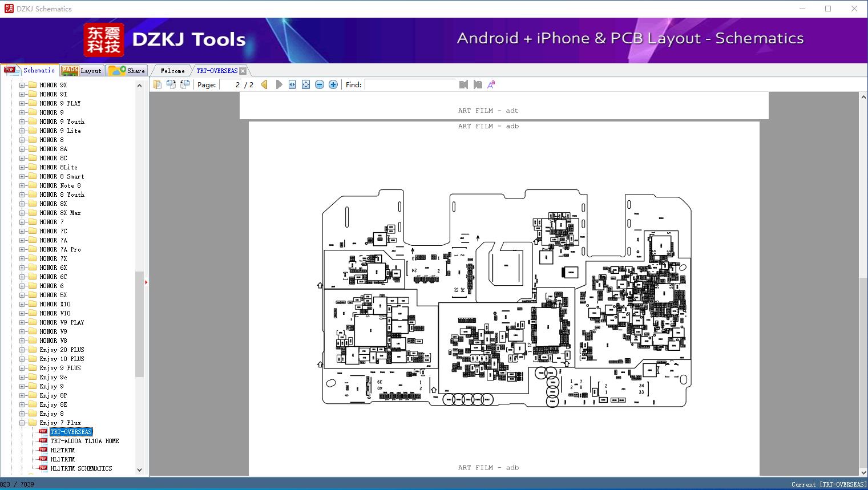
Task: Collapse the Enjoy 7 Plus folder
Action: click(22, 423)
